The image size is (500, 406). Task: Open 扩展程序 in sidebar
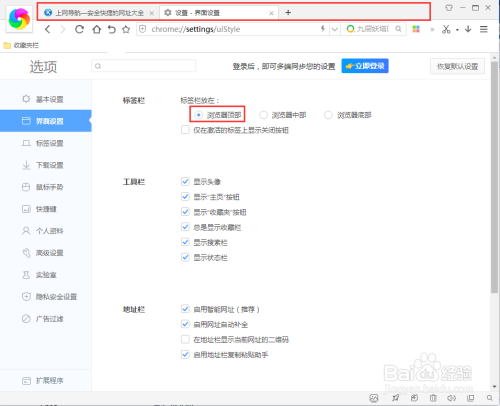46,380
